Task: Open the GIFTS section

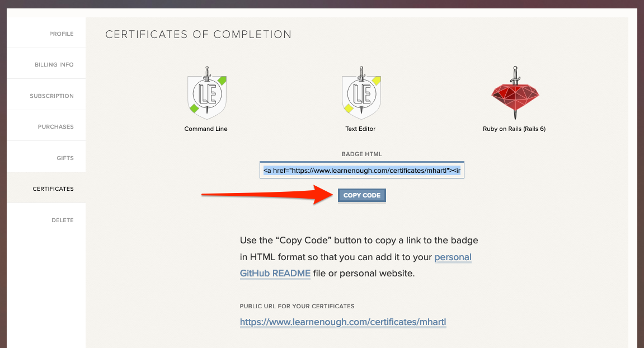Action: [x=65, y=158]
